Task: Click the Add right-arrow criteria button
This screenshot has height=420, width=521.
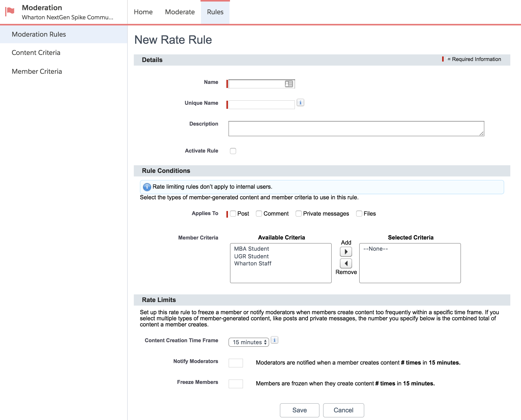Action: 346,252
